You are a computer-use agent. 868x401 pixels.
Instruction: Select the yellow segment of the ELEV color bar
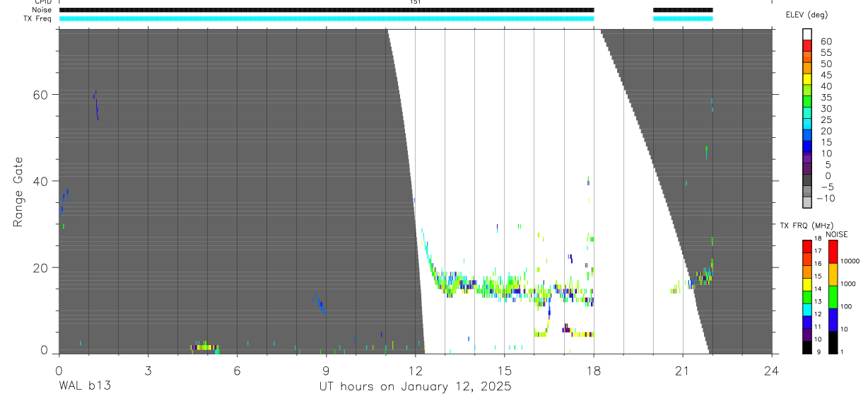(807, 79)
